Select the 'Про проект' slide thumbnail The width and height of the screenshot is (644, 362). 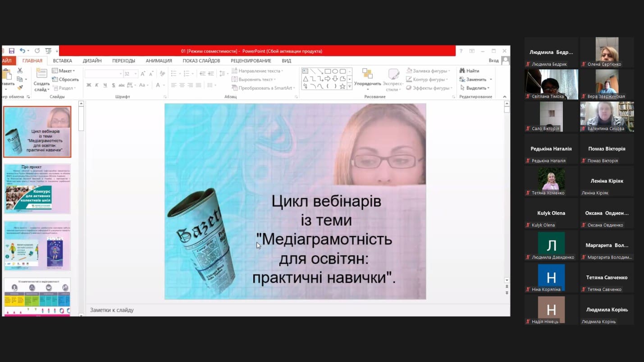coord(37,189)
